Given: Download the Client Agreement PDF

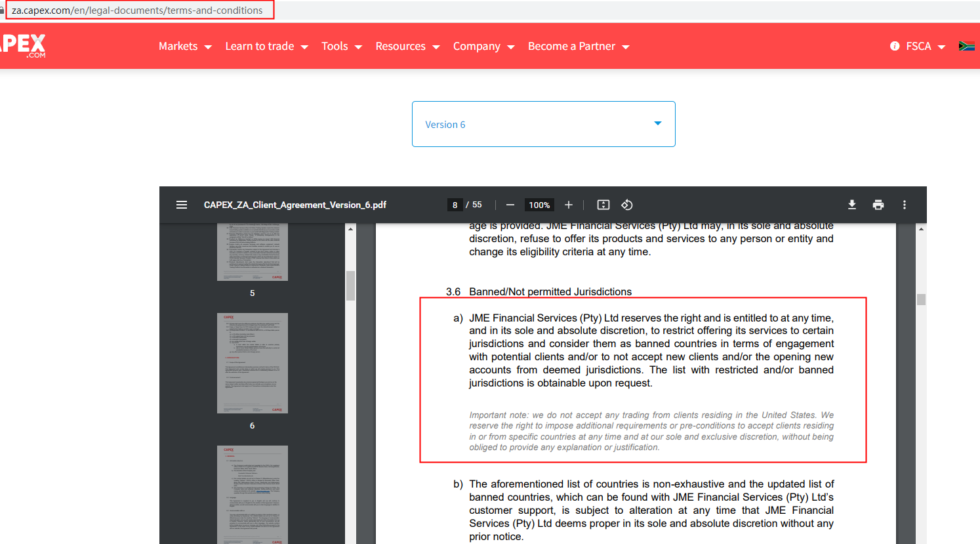Looking at the screenshot, I should click(x=852, y=205).
